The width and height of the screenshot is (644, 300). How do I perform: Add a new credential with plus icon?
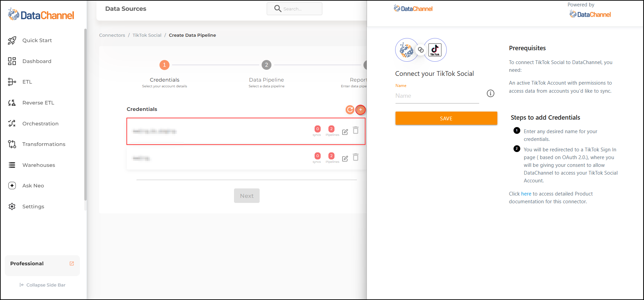click(361, 110)
